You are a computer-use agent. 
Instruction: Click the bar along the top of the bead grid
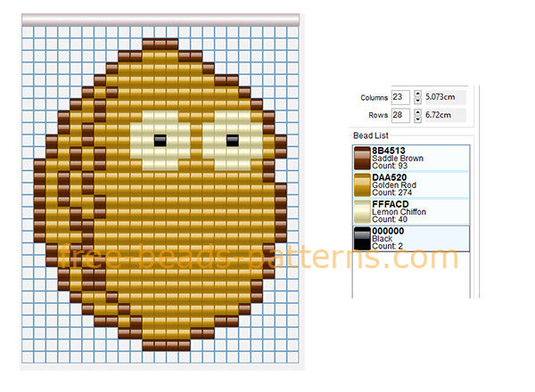point(160,20)
